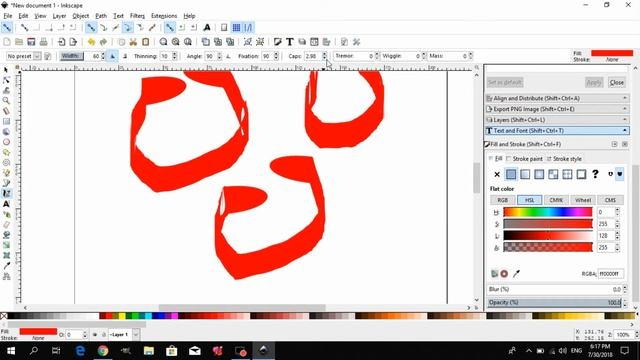The width and height of the screenshot is (640, 360).
Task: Open the Filters menu
Action: [137, 16]
